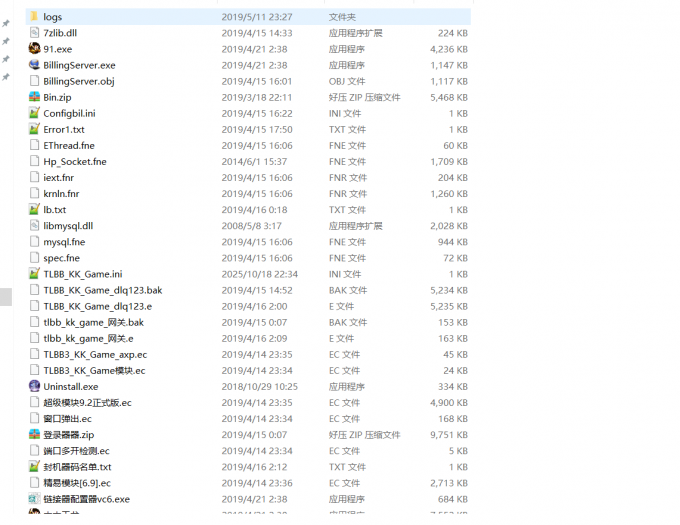Image resolution: width=680 pixels, height=525 pixels.
Task: Click the 登录器器.zip archive icon
Action: point(34,434)
